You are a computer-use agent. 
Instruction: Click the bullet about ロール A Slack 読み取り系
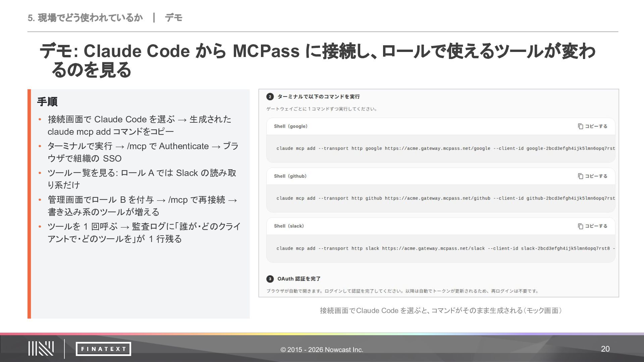(x=142, y=179)
